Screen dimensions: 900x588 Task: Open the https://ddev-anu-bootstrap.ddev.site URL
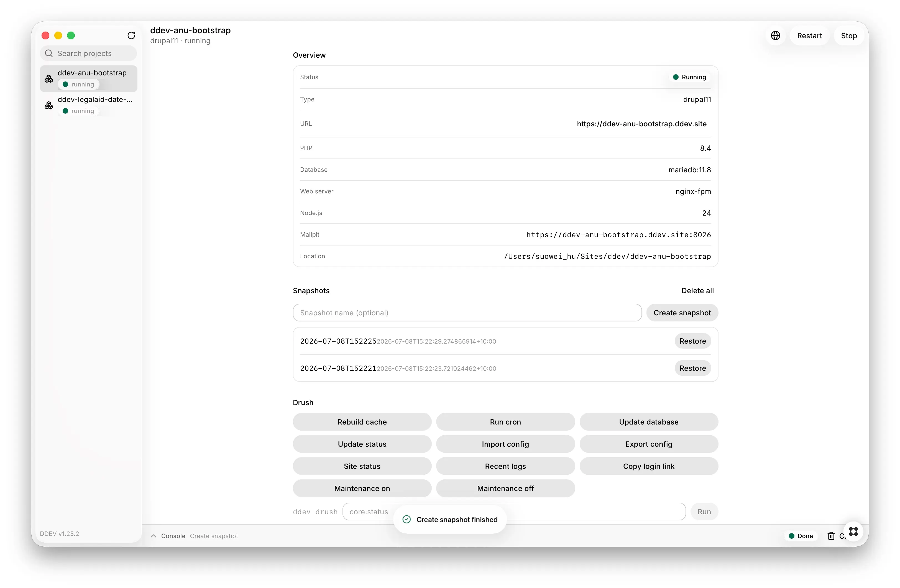(641, 124)
